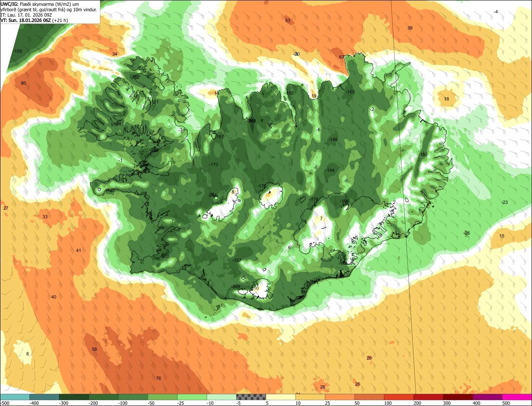
Task: Click the -159 value on the map
Action: pyautogui.click(x=17, y=51)
